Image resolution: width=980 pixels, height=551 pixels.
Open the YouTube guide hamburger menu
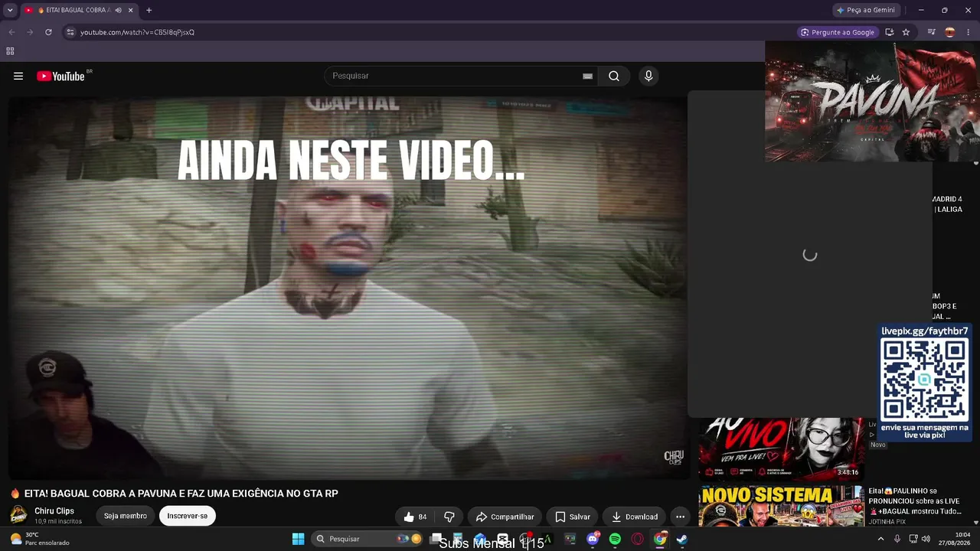(x=18, y=76)
